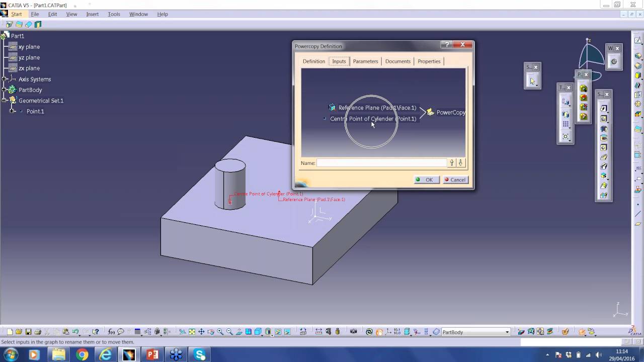This screenshot has height=362, width=644.
Task: Switch to the Parameters tab
Action: click(365, 61)
